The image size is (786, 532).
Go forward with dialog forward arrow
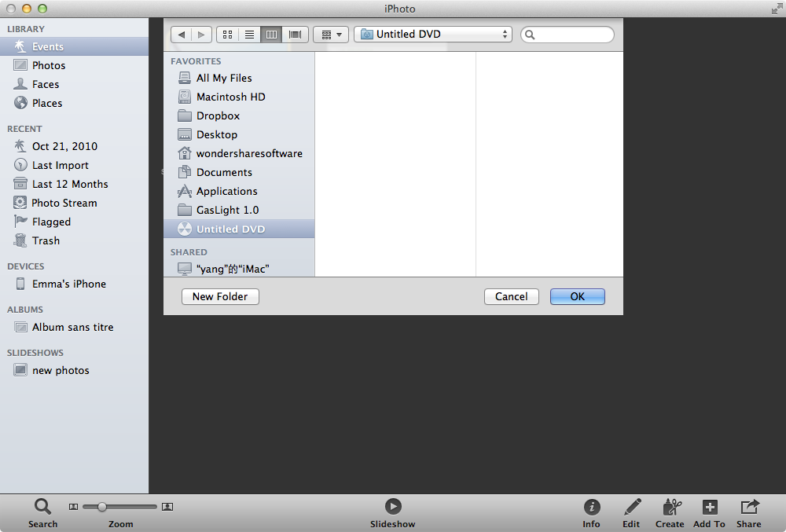pos(201,35)
